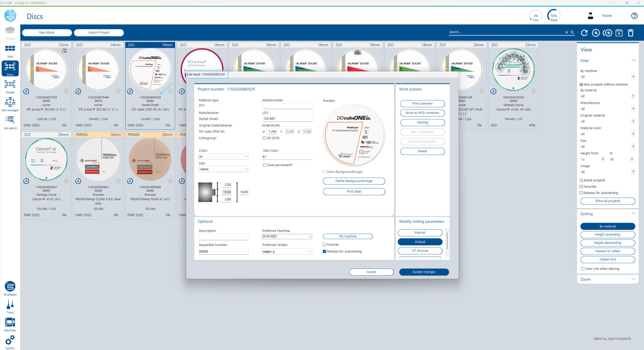The image size is (644, 350).
Task: Click the trash delete icon in toolbar
Action: 631,33
